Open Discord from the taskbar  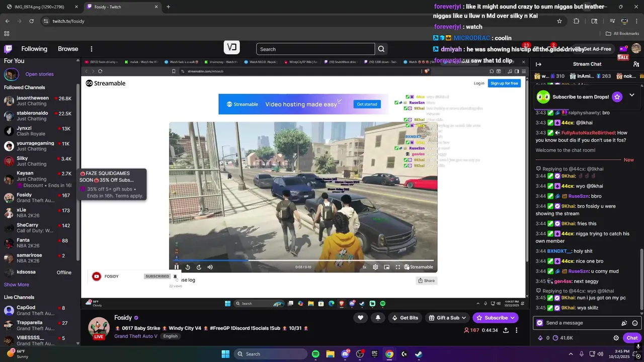(x=345, y=354)
